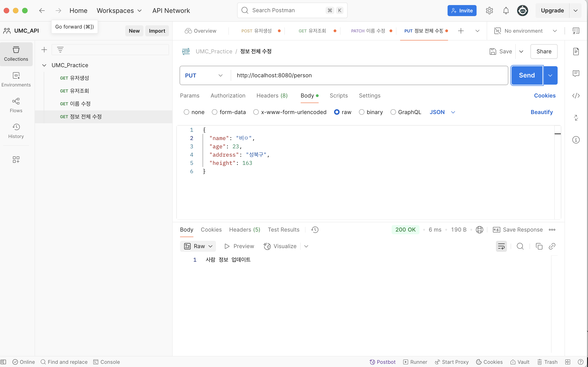The width and height of the screenshot is (588, 367).
Task: Search the response with the magnifier icon
Action: click(x=520, y=246)
